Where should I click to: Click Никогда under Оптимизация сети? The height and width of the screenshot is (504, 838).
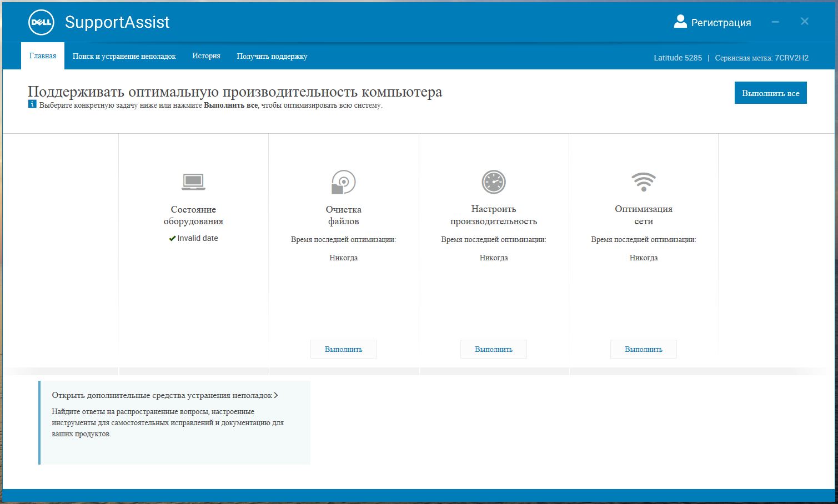point(644,258)
